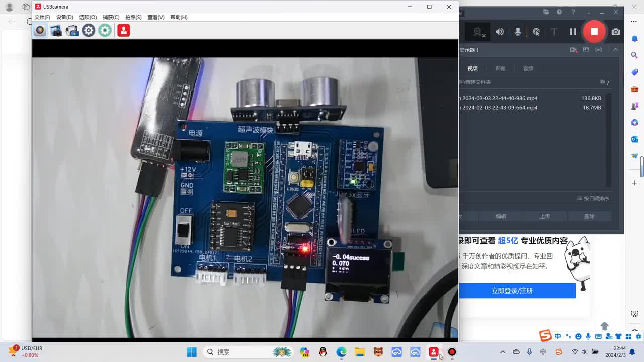Screen dimensions: 644x362
Task: Open the browser sidebar Outlook icon
Action: 635,139
